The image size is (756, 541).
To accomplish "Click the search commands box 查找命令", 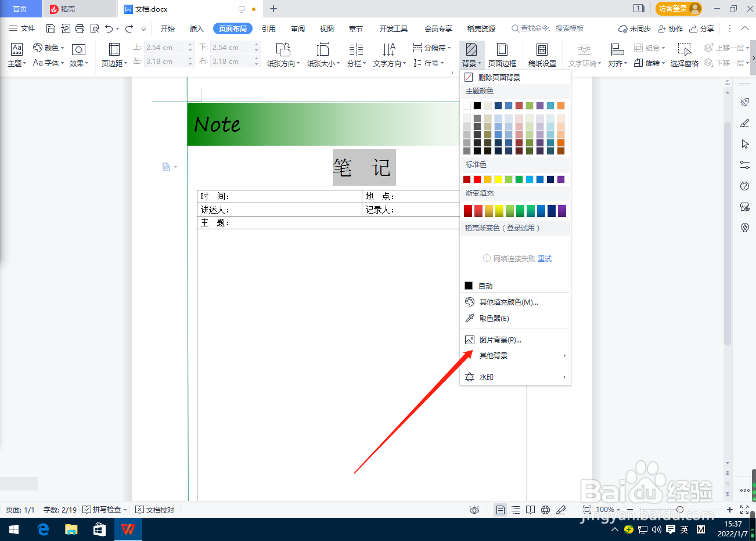I will click(548, 28).
